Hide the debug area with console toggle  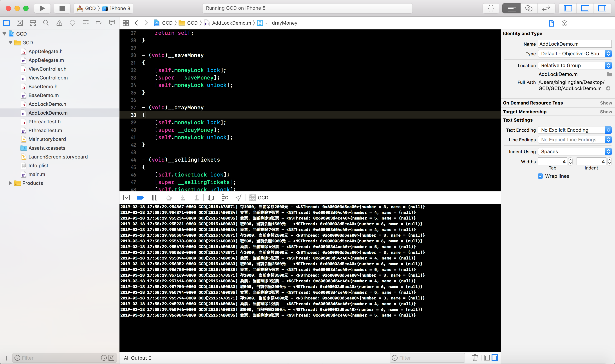click(127, 198)
